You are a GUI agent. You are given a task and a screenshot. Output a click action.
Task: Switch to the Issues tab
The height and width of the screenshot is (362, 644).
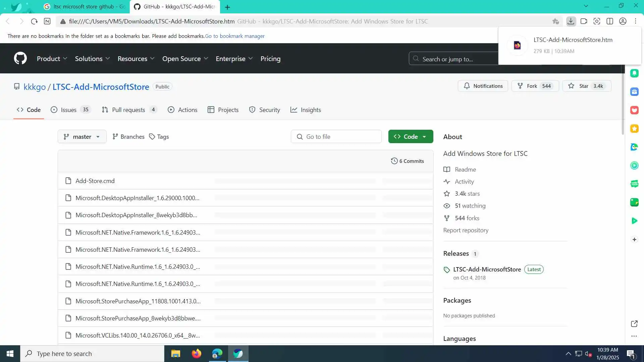(x=68, y=110)
